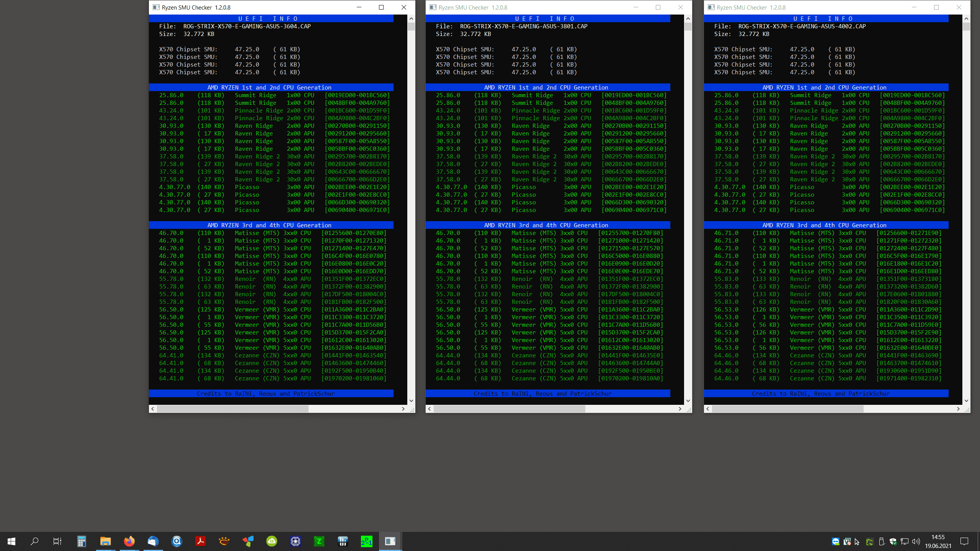
Task: Click the green V tray icon with red badge
Action: click(847, 541)
